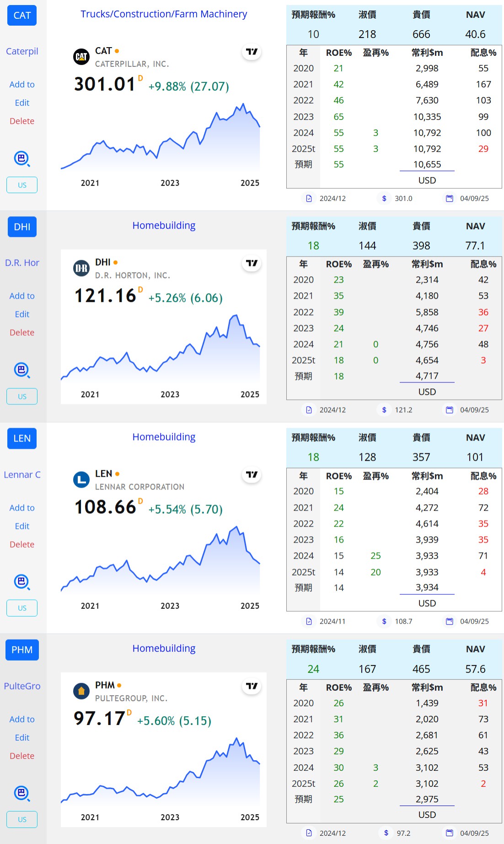Viewport: 504px width, 844px height.
Task: Click the calendar icon in CAT footer
Action: pyautogui.click(x=450, y=199)
